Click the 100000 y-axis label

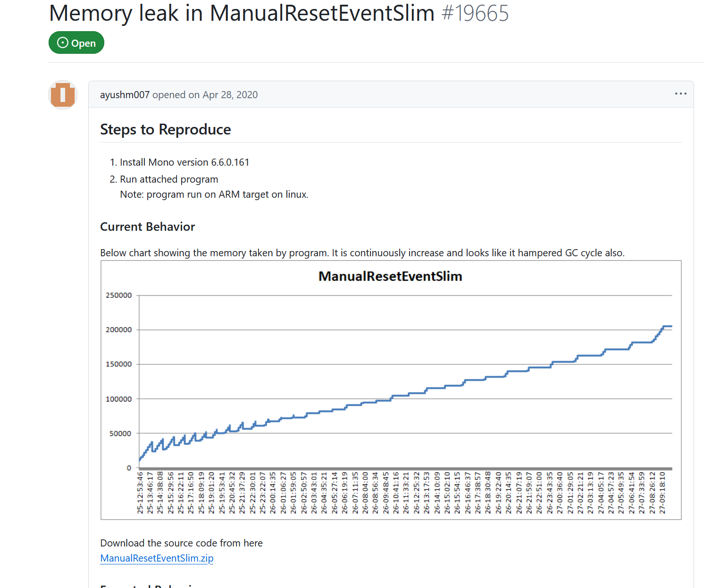pyautogui.click(x=119, y=399)
